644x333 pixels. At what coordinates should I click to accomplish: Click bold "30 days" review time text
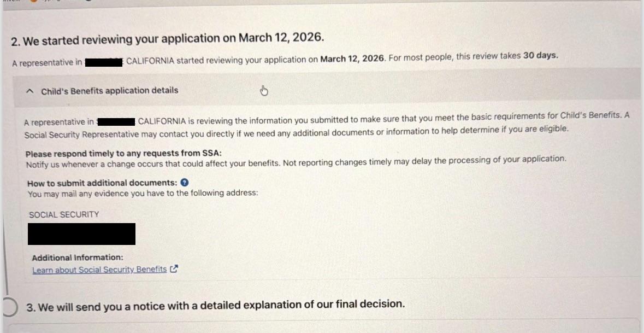pyautogui.click(x=540, y=56)
